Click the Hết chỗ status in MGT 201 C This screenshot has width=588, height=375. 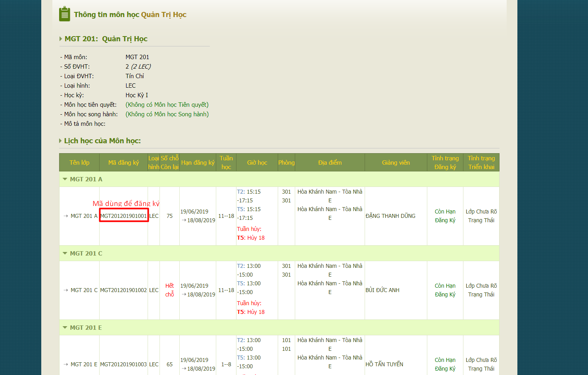click(x=170, y=290)
